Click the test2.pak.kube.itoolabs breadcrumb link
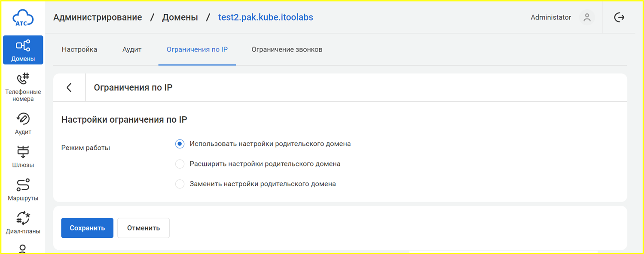 266,18
